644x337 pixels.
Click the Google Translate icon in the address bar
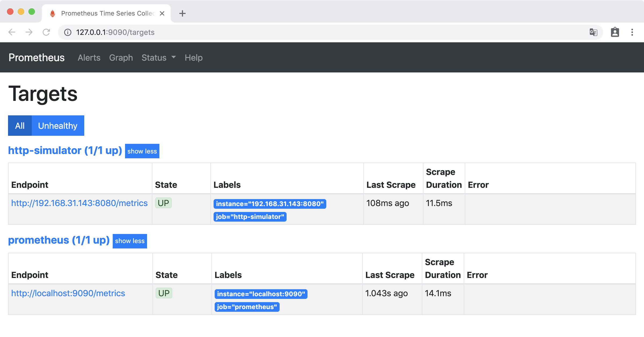pyautogui.click(x=593, y=32)
